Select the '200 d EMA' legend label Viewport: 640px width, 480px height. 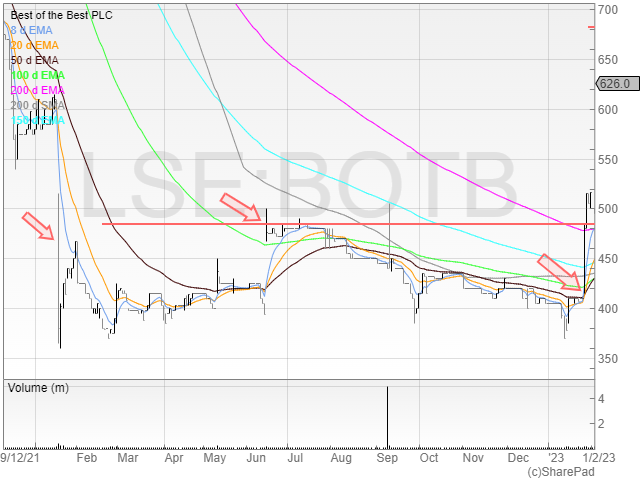tap(38, 90)
